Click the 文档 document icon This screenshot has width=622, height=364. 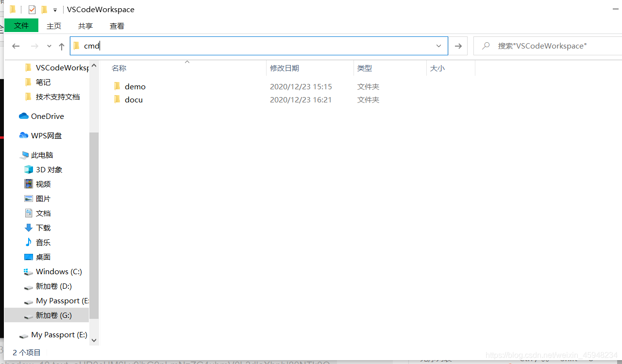click(x=29, y=213)
